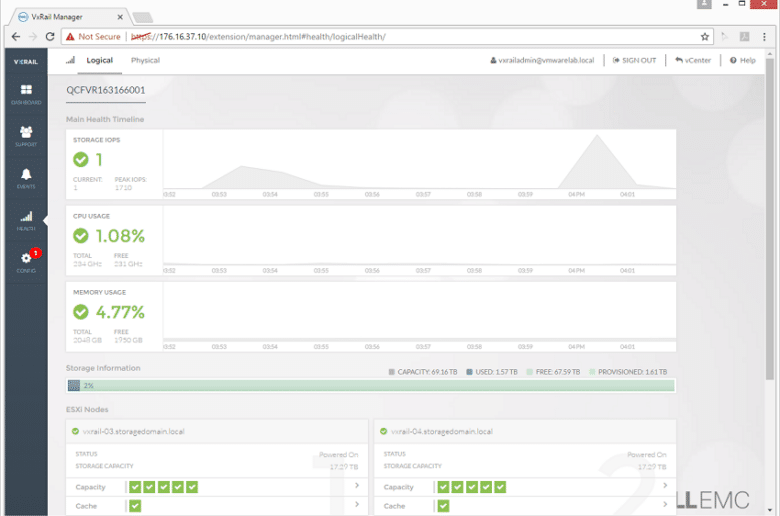Reload the browser page
The width and height of the screenshot is (780, 516).
pos(50,36)
